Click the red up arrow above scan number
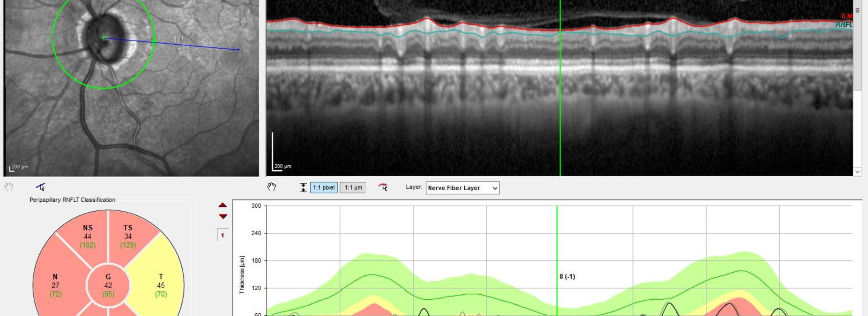This screenshot has width=868, height=316. pyautogui.click(x=222, y=205)
